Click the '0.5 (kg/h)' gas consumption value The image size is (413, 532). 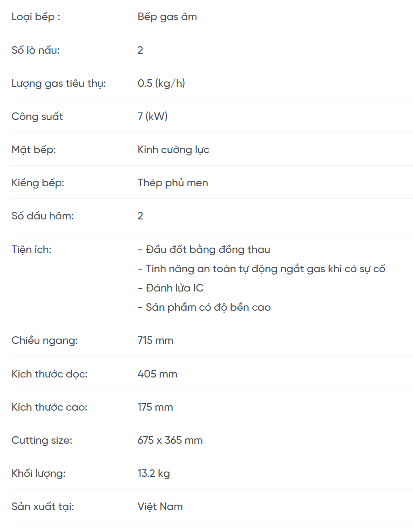tap(161, 83)
